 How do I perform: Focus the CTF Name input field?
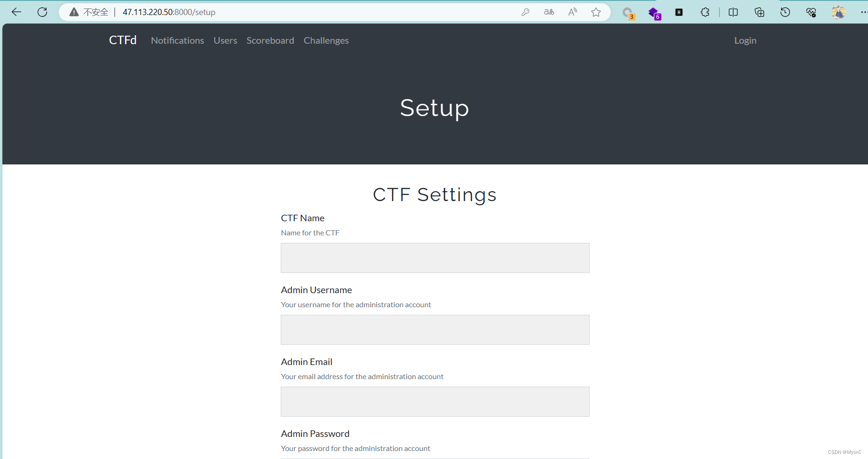pyautogui.click(x=435, y=258)
